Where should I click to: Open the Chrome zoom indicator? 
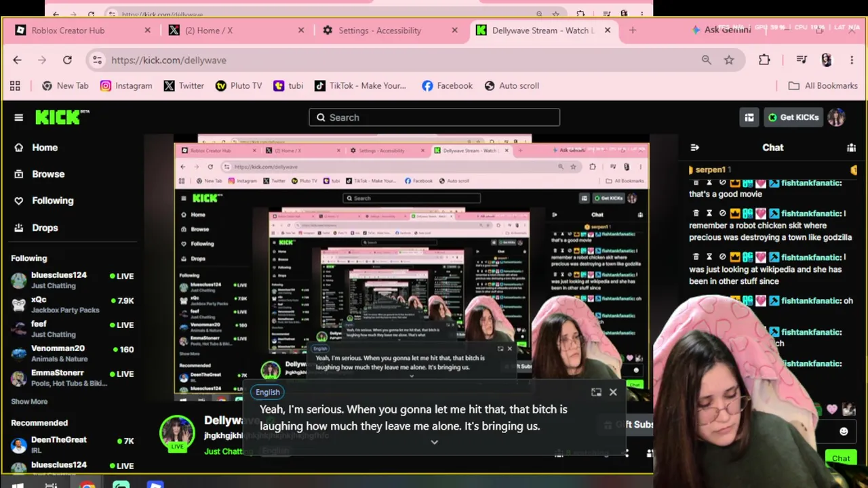pyautogui.click(x=707, y=60)
